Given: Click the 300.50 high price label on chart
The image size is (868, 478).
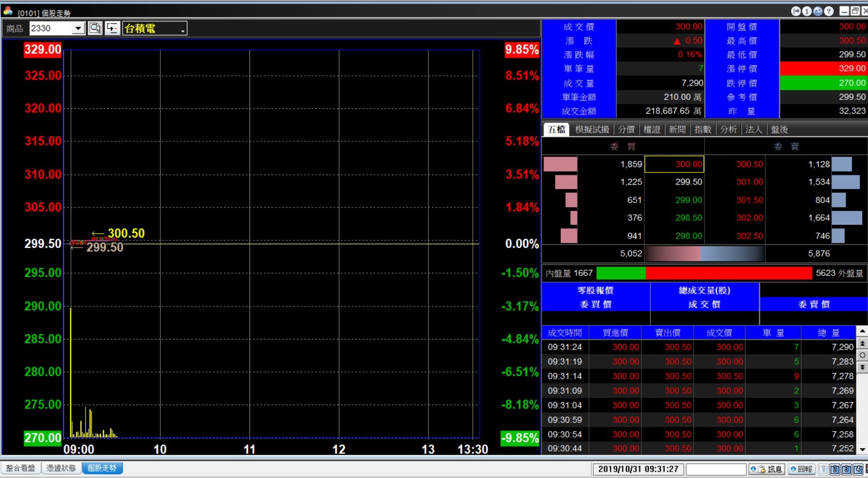Looking at the screenshot, I should click(126, 233).
